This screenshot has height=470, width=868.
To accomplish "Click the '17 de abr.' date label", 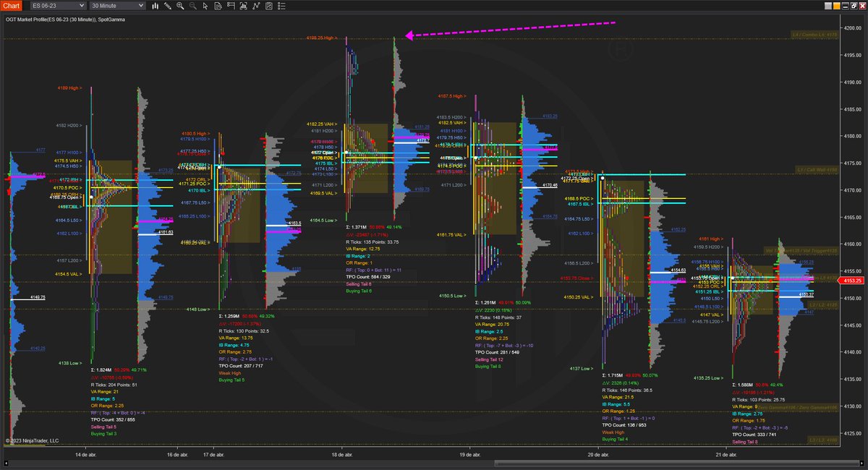I will tap(214, 455).
